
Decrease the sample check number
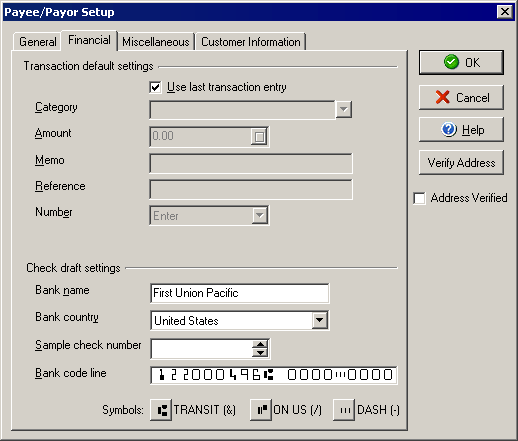click(260, 352)
